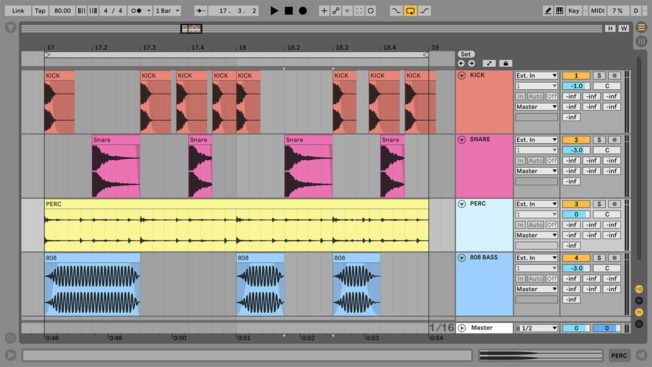Screen dimensions: 652x367
Task: Toggle SNARE track activator button 2
Action: pyautogui.click(x=576, y=140)
